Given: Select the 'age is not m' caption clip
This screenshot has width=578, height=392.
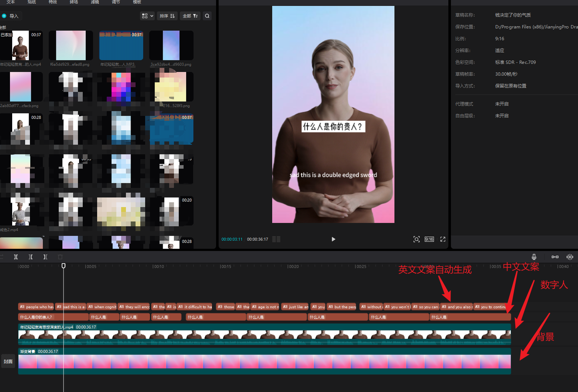Looking at the screenshot, I should coord(265,307).
